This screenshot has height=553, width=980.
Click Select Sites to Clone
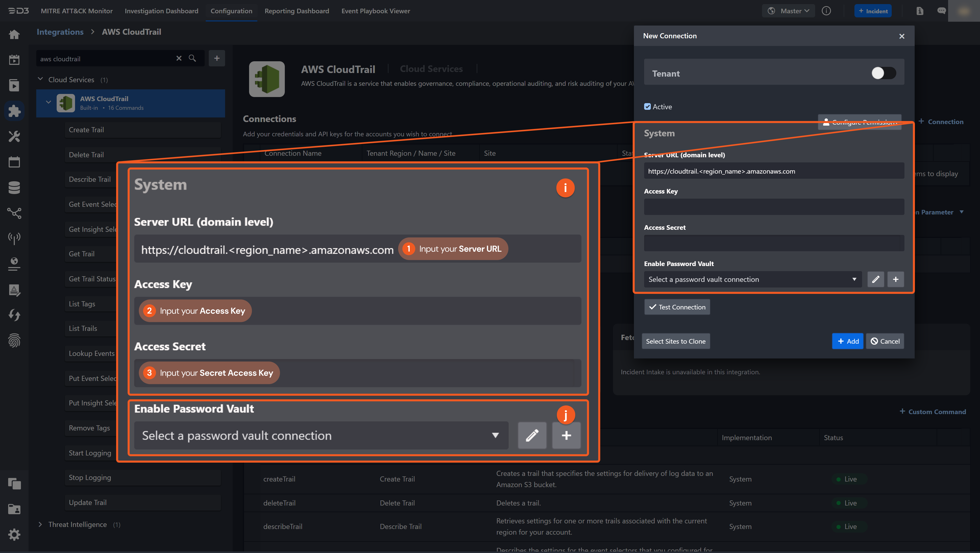tap(676, 341)
